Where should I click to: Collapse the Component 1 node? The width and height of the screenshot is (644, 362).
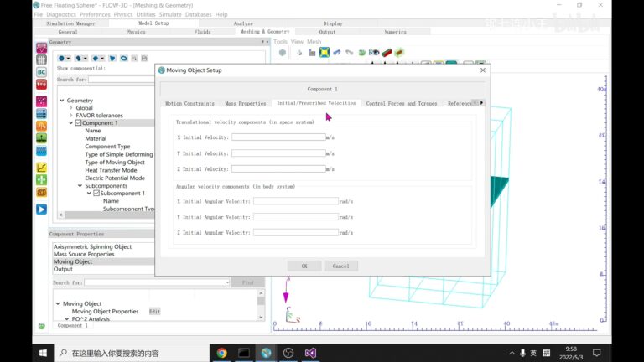tap(71, 122)
